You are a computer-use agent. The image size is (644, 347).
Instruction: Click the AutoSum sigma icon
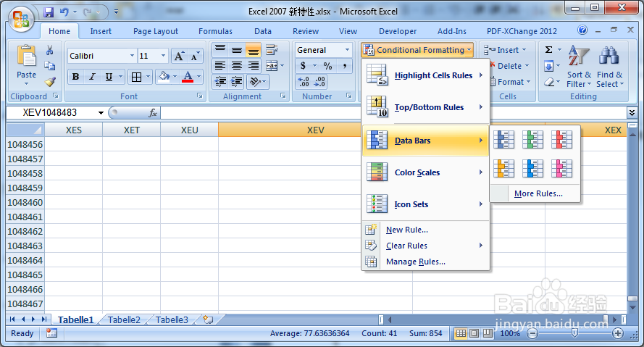click(548, 50)
